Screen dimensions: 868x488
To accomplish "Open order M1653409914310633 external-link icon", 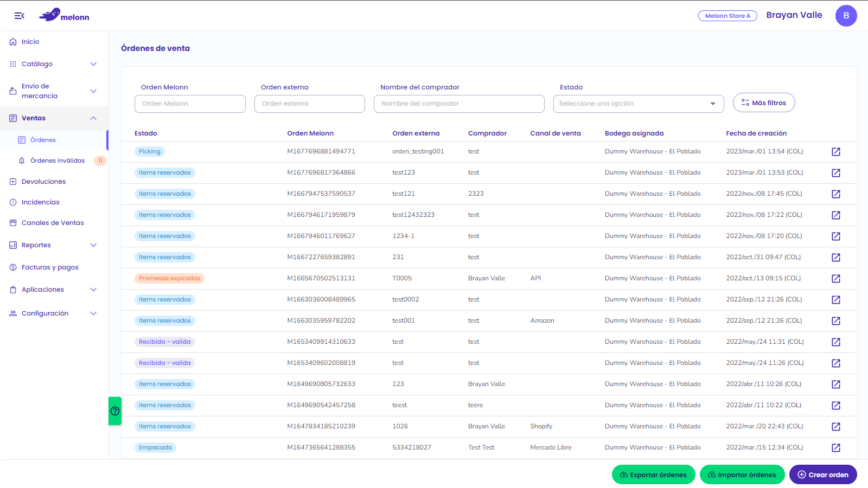I will [836, 342].
